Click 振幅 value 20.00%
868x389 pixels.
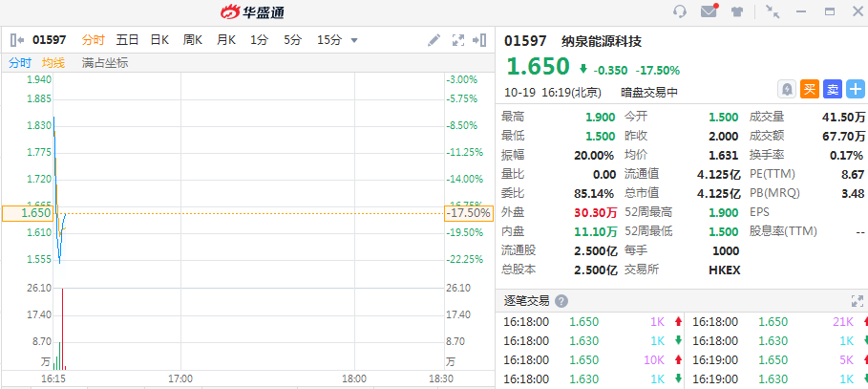pyautogui.click(x=594, y=155)
